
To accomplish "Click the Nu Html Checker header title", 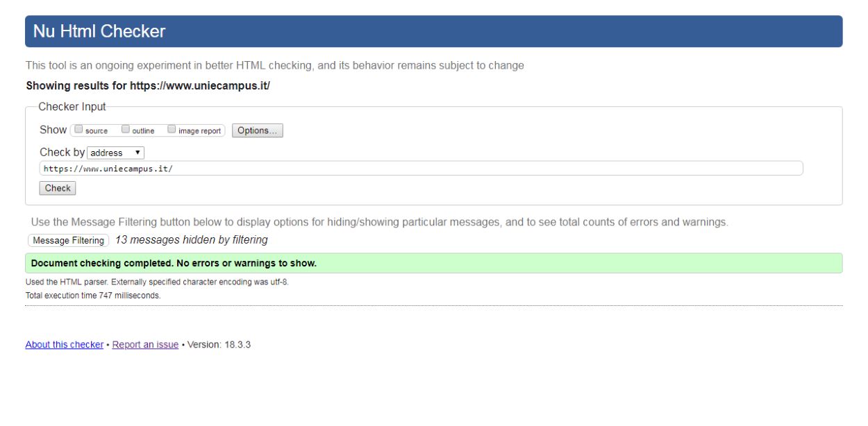I will [99, 31].
